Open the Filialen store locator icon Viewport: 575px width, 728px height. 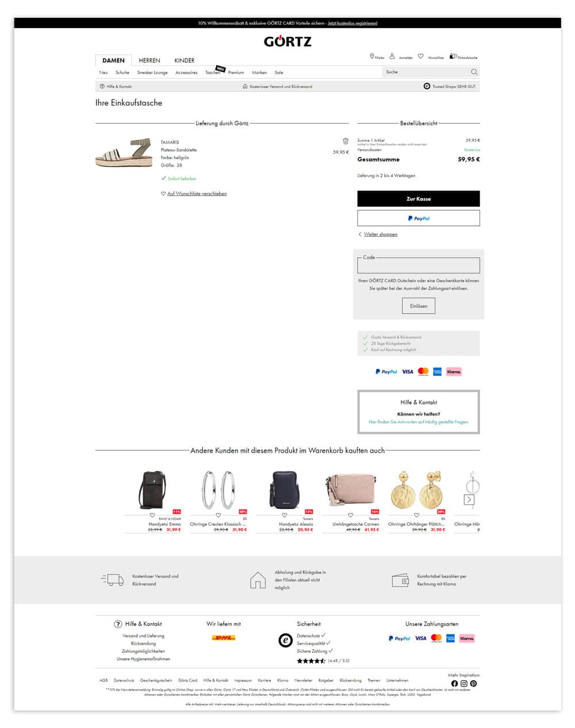click(372, 56)
